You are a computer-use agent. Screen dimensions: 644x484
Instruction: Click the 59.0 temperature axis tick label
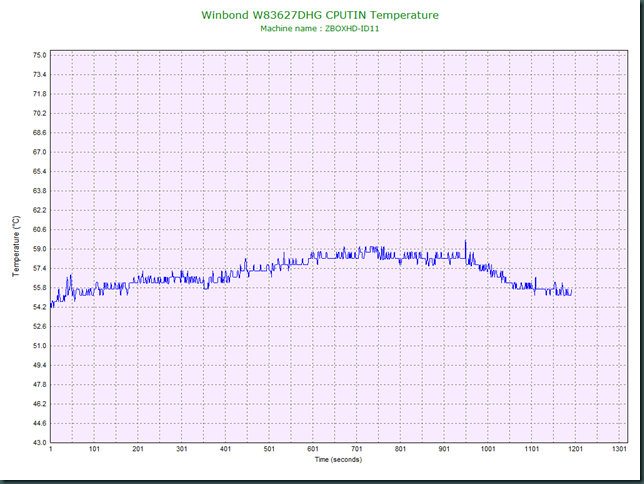point(39,249)
